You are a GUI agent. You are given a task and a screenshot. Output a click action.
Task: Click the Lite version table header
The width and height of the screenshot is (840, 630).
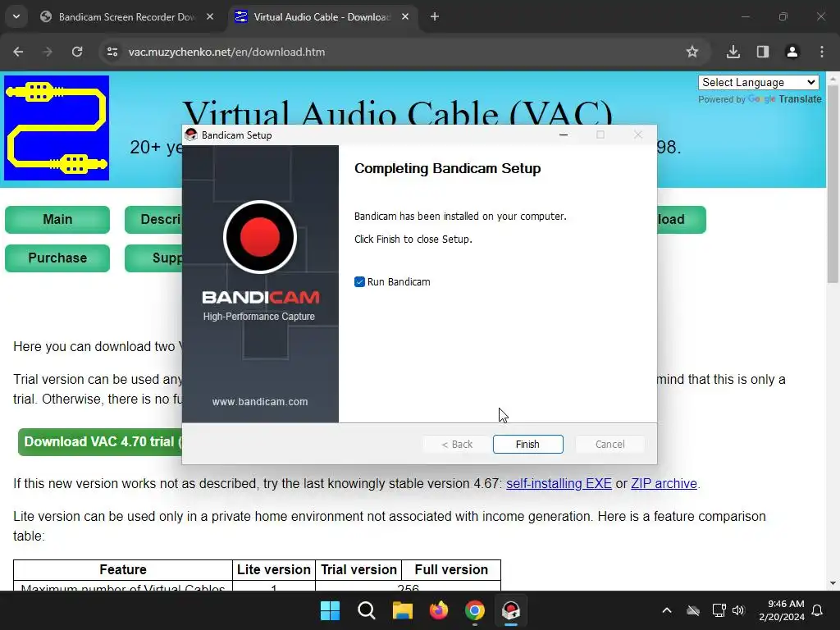(274, 569)
